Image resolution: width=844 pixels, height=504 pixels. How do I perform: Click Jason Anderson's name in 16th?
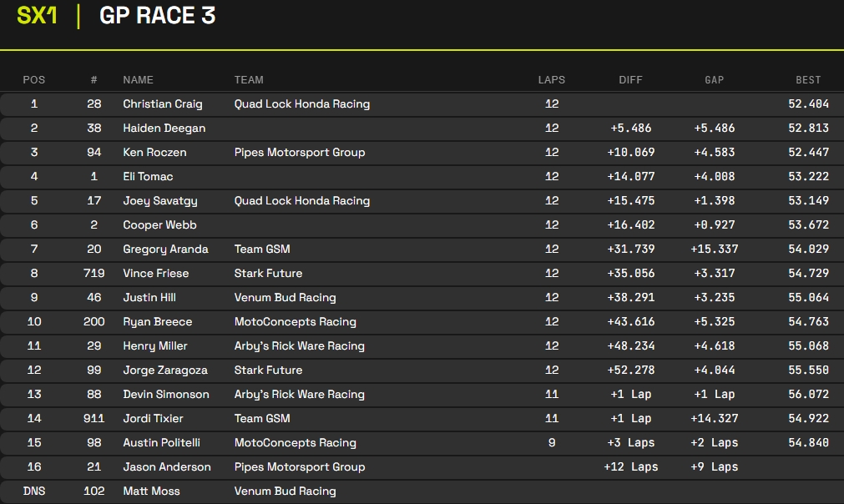(166, 467)
